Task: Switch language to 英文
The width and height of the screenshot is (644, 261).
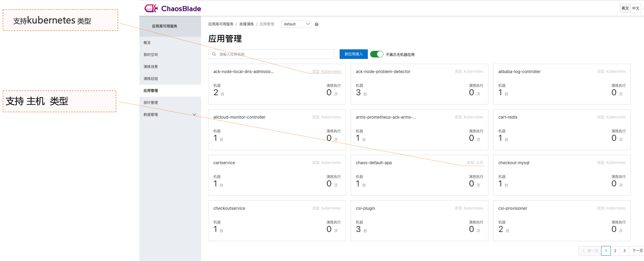Action: coord(625,8)
